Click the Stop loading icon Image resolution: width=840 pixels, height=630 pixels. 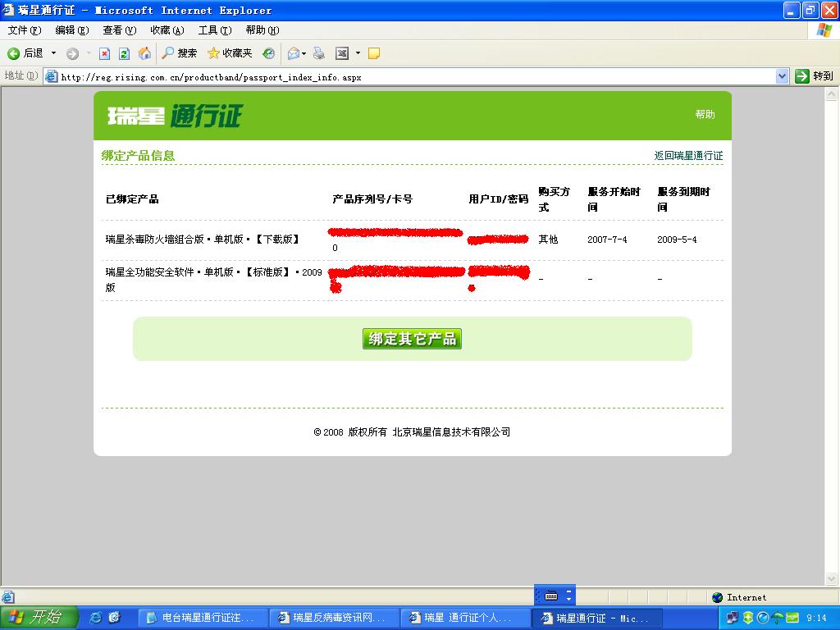[104, 53]
